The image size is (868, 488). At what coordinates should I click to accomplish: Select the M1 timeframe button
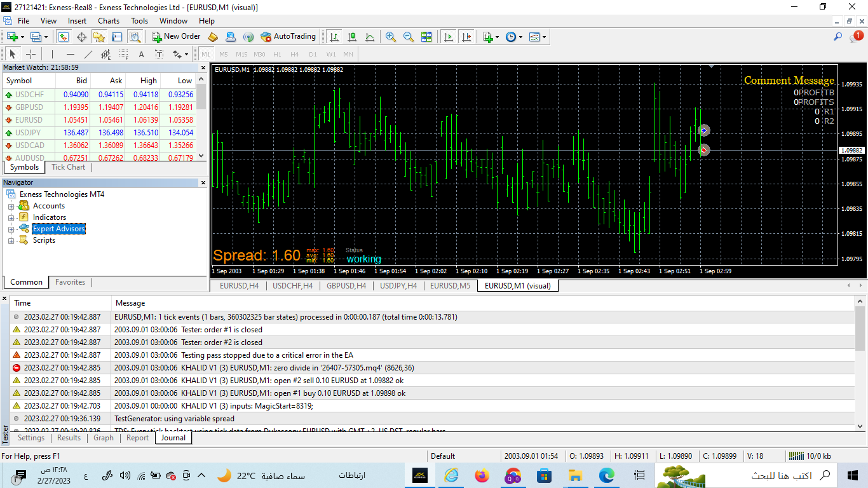tap(206, 54)
